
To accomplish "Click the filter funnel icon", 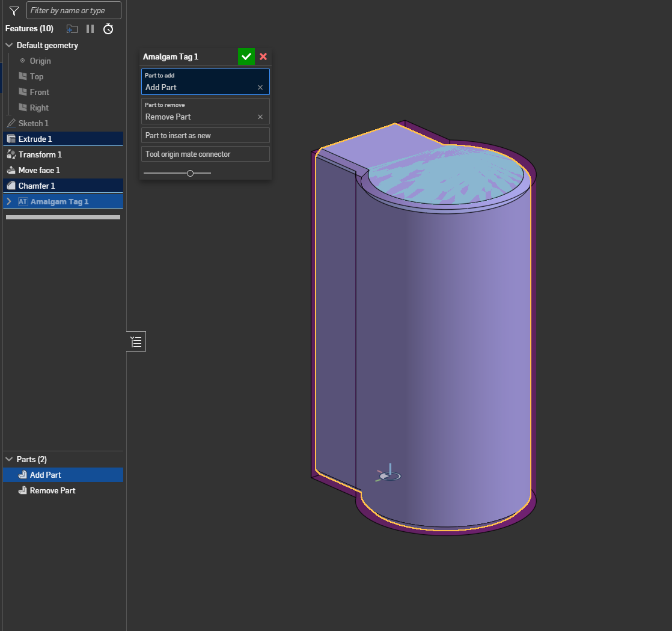I will (x=14, y=11).
